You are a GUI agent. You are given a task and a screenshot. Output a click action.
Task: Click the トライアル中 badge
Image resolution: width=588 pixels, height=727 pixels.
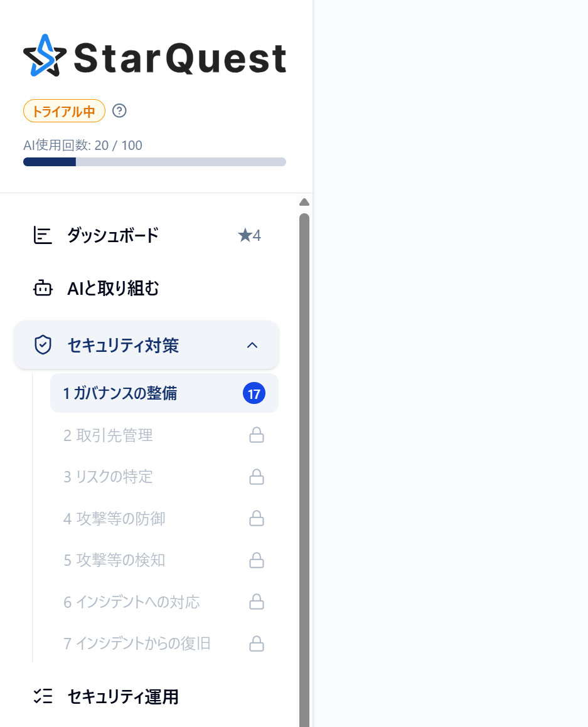pyautogui.click(x=64, y=111)
